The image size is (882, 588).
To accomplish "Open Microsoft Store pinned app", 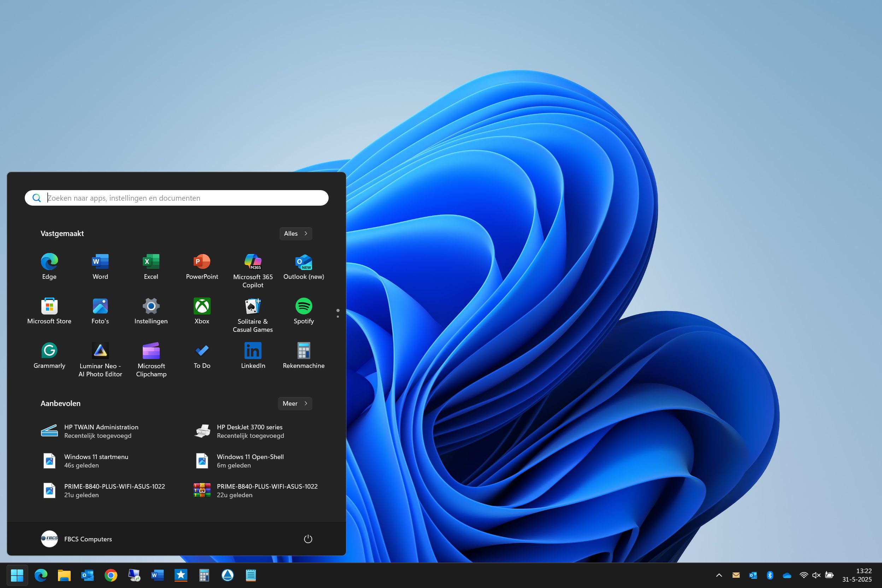I will point(49,311).
